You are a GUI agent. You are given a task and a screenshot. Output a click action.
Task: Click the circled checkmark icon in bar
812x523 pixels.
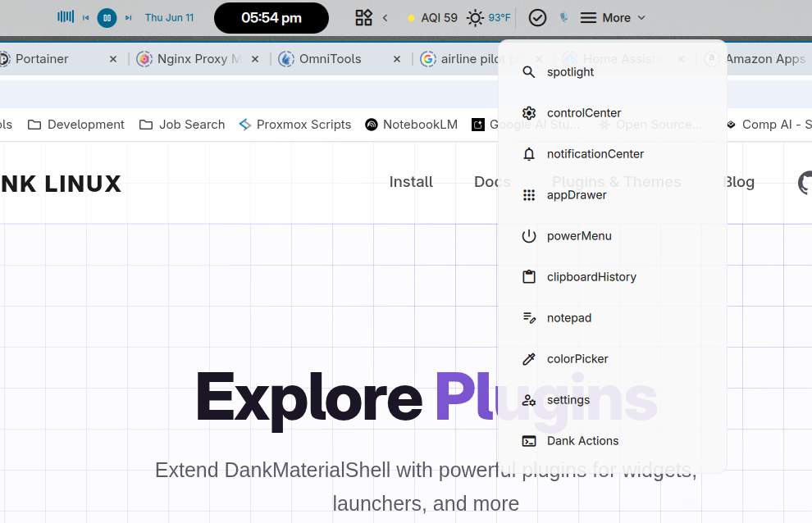(537, 17)
